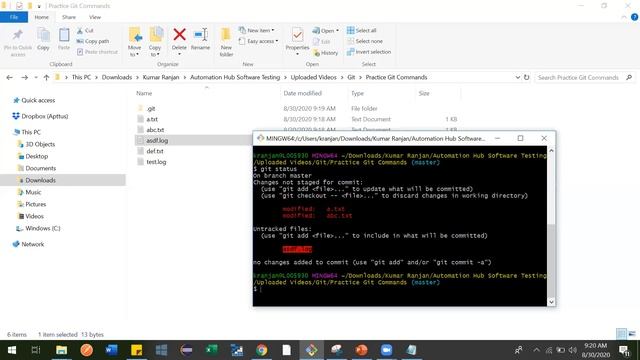Sort files by the Type column
Screen dimensions: 640x360
(x=357, y=93)
